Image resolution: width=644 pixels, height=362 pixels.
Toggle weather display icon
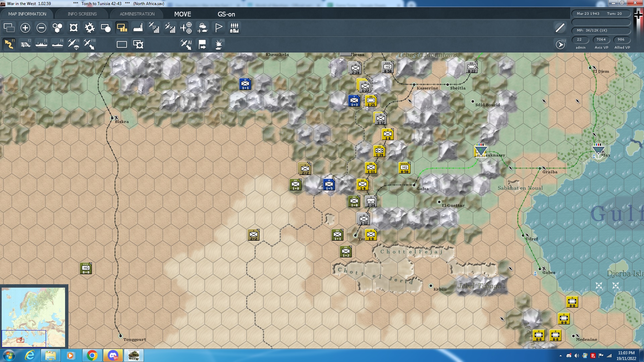[202, 28]
